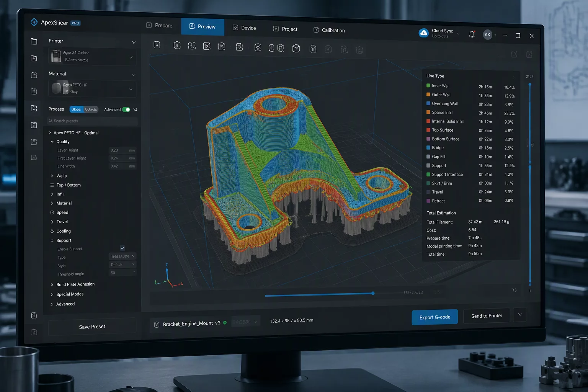Click the stacked discs icon in the view toolbar
Viewport: 588px width, 392px height.
[271, 48]
